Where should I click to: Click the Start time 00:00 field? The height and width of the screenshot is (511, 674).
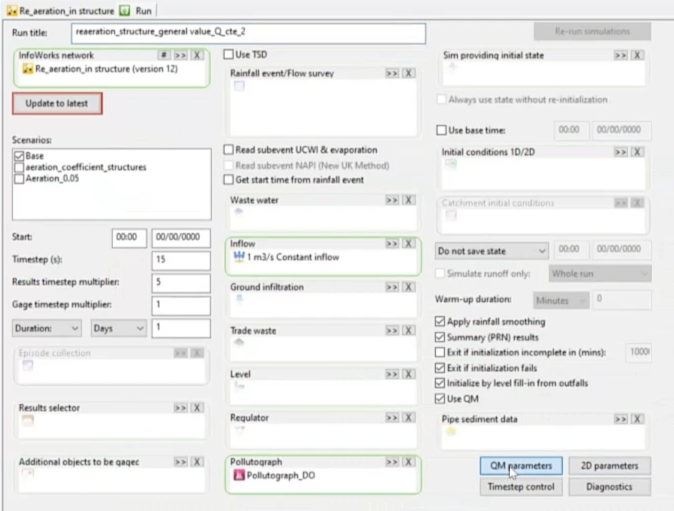(129, 238)
